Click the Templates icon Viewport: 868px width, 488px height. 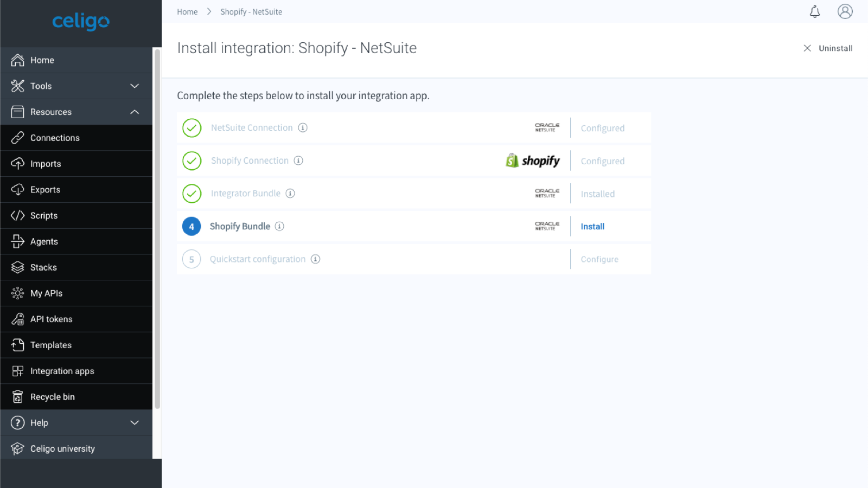(18, 345)
